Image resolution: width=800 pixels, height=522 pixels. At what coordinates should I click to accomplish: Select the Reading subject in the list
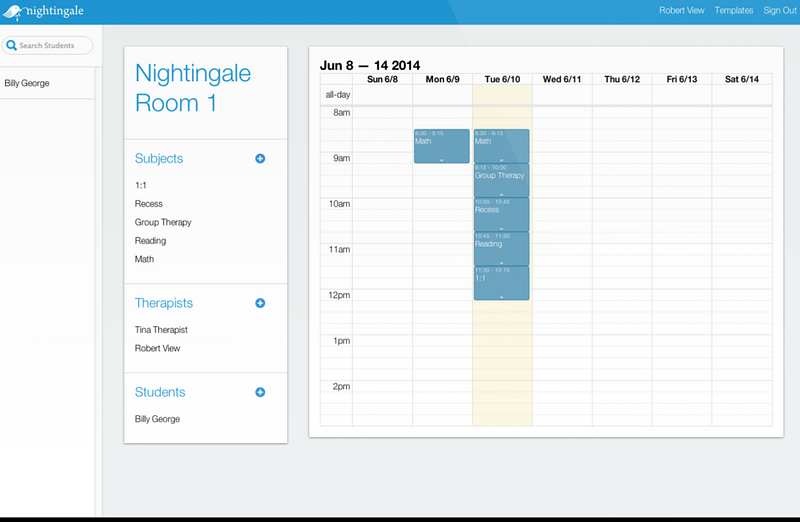click(x=151, y=241)
